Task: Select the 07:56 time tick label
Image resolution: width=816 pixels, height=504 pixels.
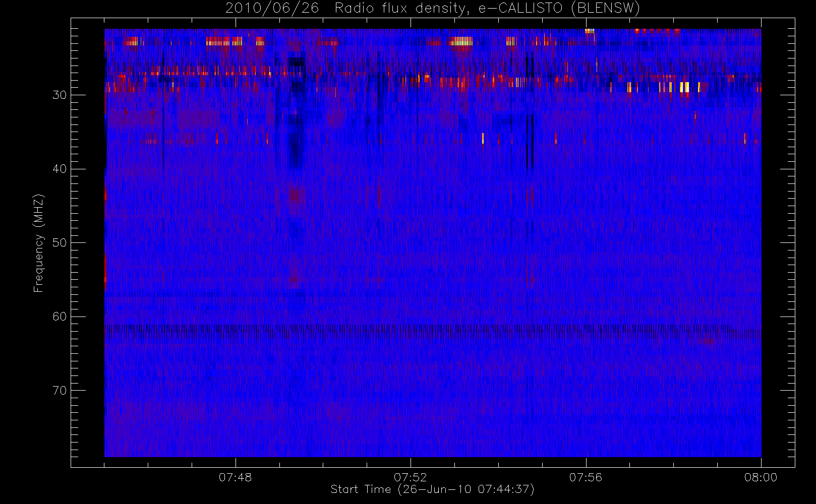Action: [x=586, y=477]
